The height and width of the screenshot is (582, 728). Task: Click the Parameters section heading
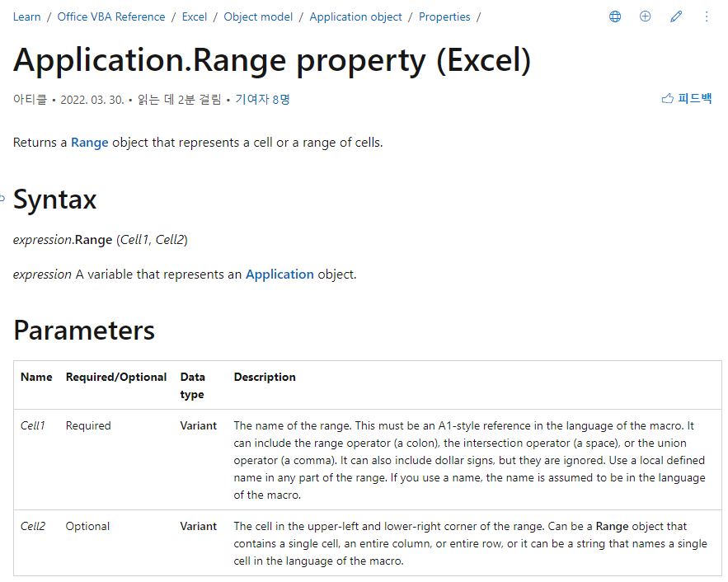(83, 330)
